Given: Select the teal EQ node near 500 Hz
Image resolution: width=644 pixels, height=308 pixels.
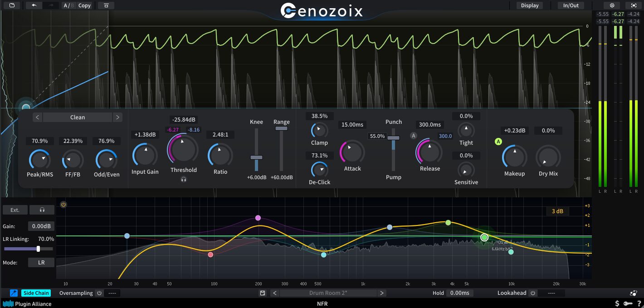Looking at the screenshot, I should [324, 255].
